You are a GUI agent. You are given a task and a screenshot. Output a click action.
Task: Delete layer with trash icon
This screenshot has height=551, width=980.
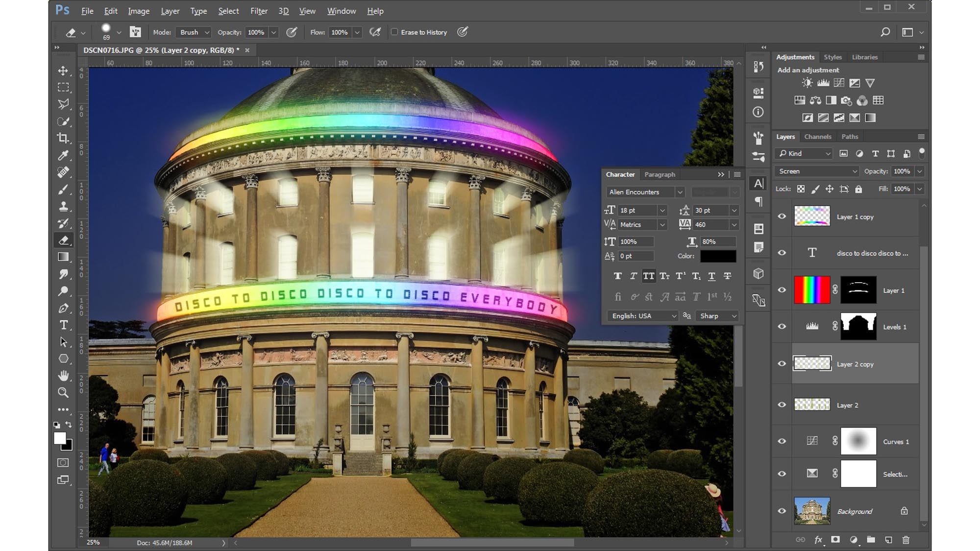906,540
